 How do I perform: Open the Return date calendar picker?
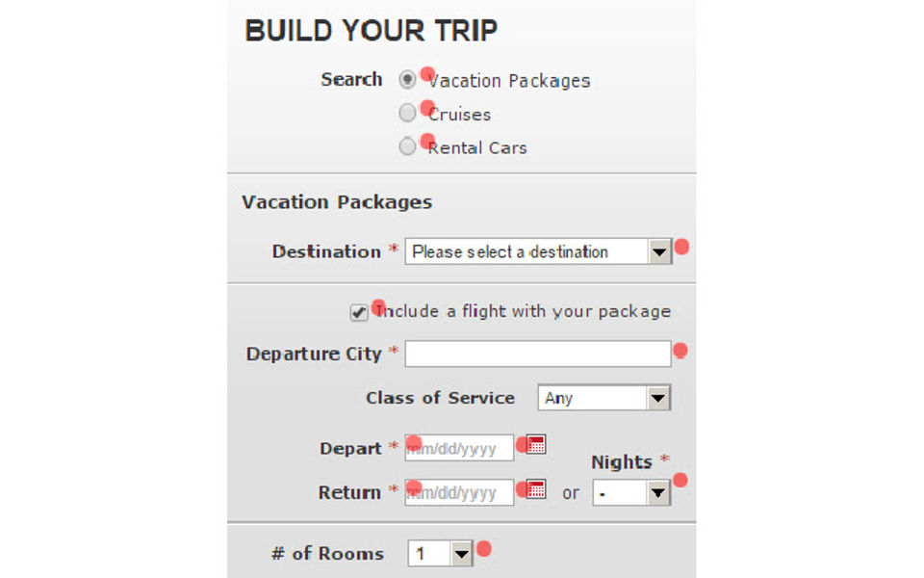[537, 488]
